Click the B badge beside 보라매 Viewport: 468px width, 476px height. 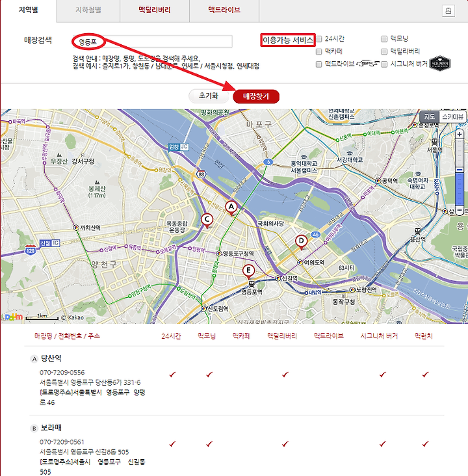pos(34,429)
